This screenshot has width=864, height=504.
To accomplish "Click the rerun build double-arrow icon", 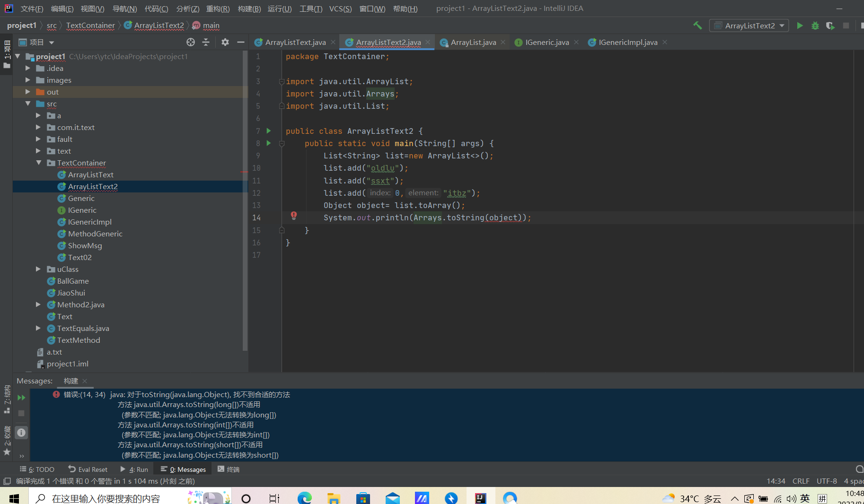I will click(x=21, y=398).
